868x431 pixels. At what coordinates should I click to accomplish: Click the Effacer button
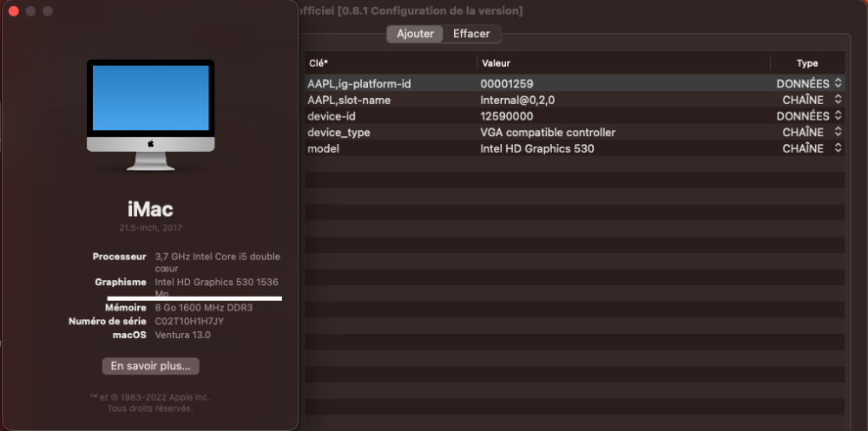471,34
